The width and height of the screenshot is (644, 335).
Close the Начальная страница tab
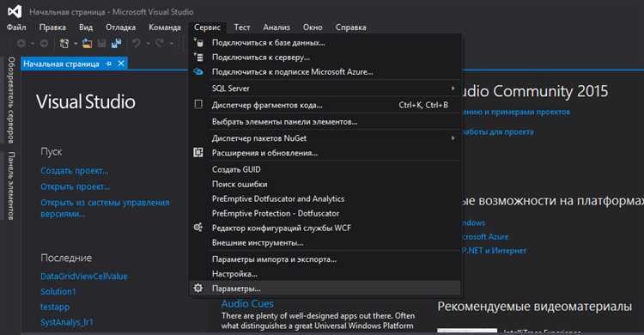coord(121,64)
